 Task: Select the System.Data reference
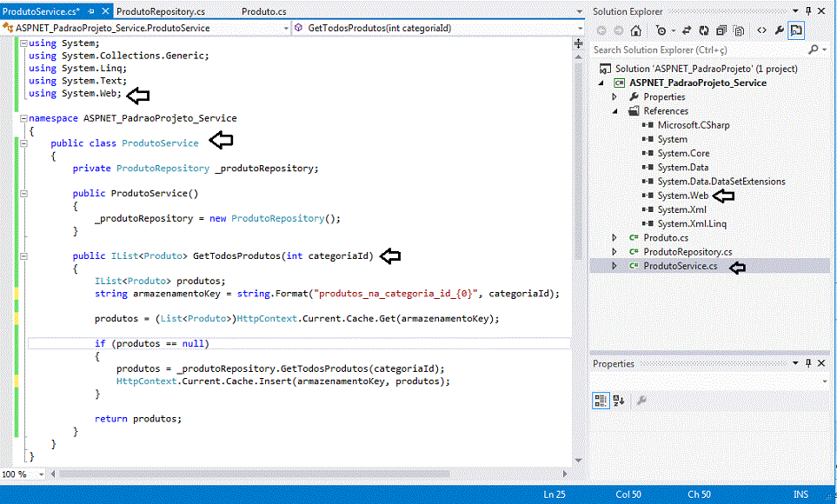tap(683, 168)
